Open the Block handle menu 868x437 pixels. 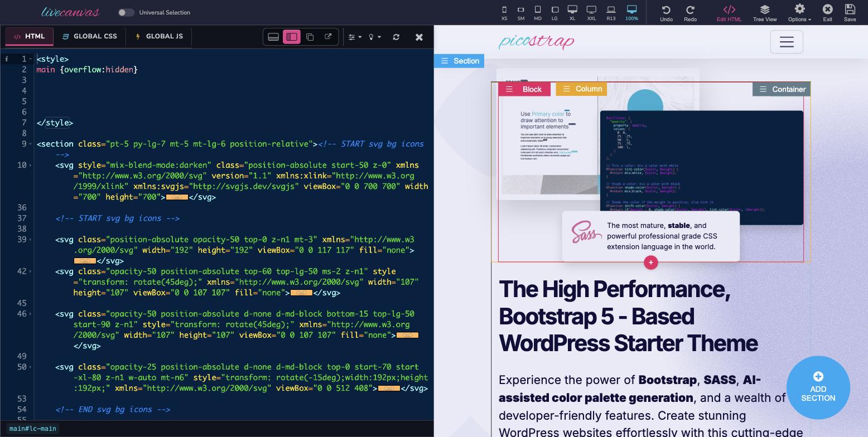(x=524, y=89)
